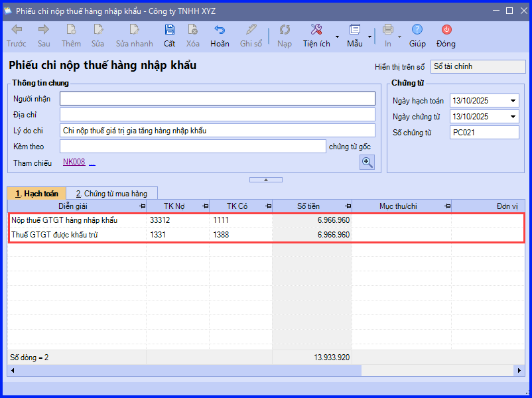Select the Hạch toán tab

click(x=36, y=194)
